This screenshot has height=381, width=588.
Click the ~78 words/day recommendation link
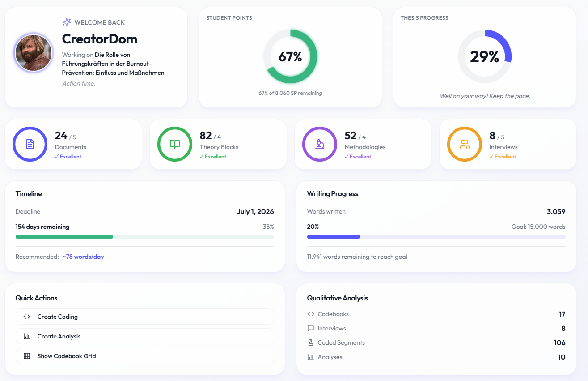83,256
